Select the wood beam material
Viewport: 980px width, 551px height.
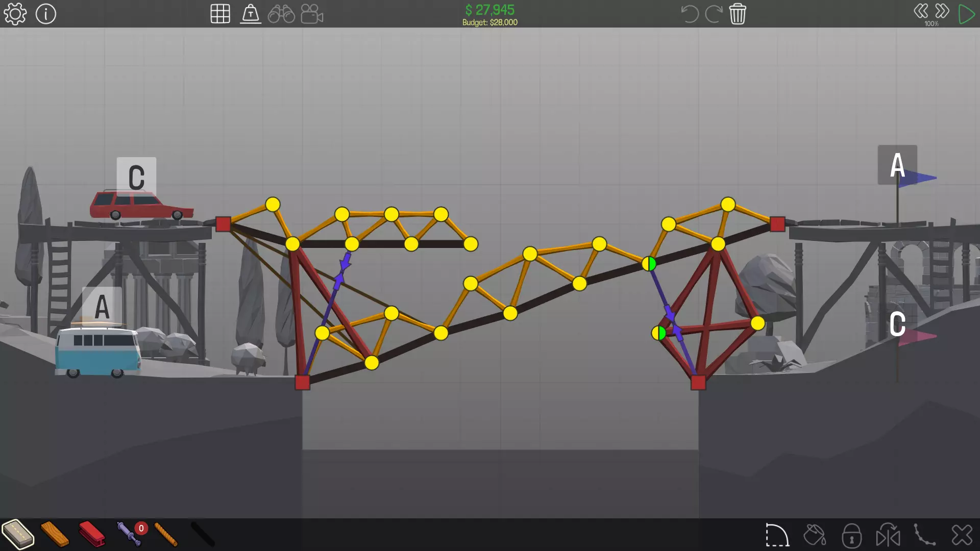coord(55,534)
